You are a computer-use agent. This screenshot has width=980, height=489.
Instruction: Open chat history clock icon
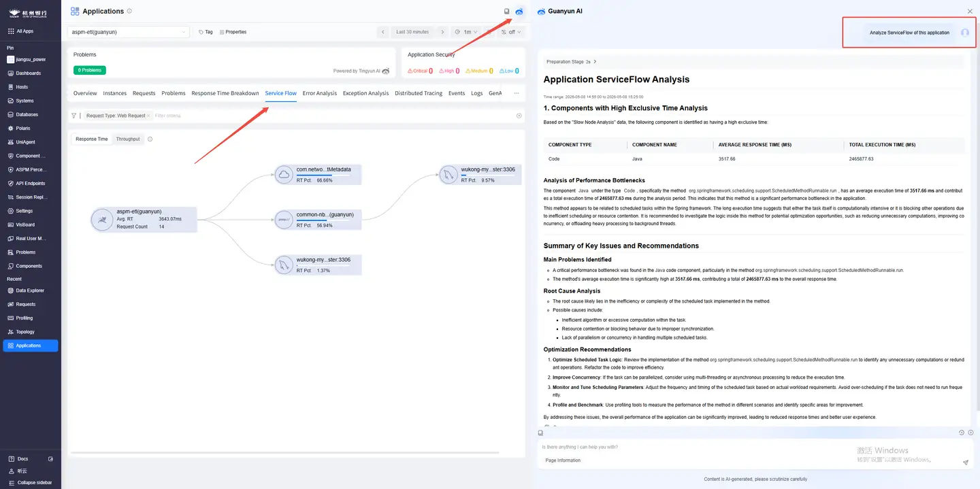point(961,433)
